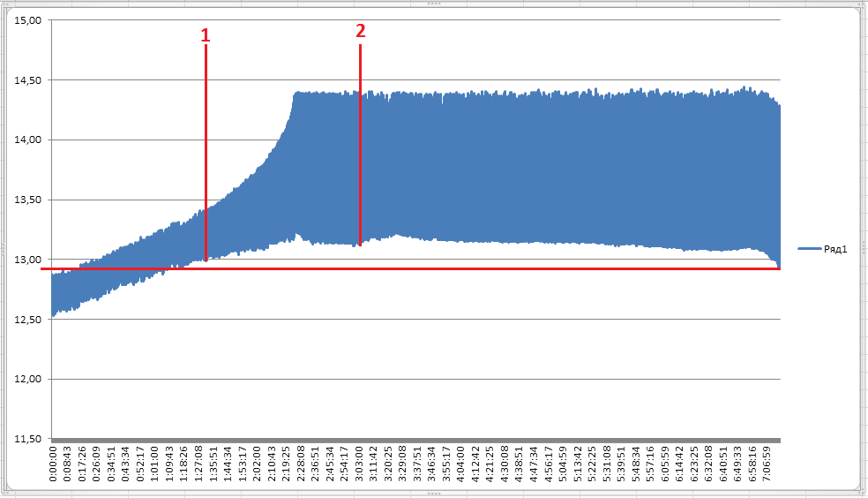Image resolution: width=868 pixels, height=498 pixels.
Task: Click the 0:00:00 time axis label
Action: coord(53,464)
